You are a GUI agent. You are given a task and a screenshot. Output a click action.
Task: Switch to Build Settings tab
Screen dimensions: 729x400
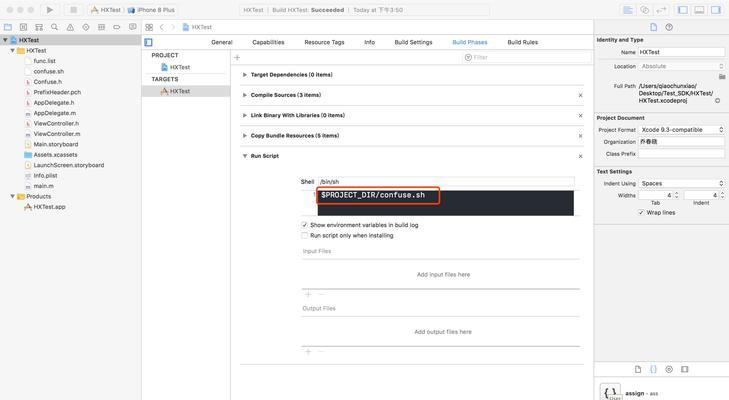[x=413, y=42]
